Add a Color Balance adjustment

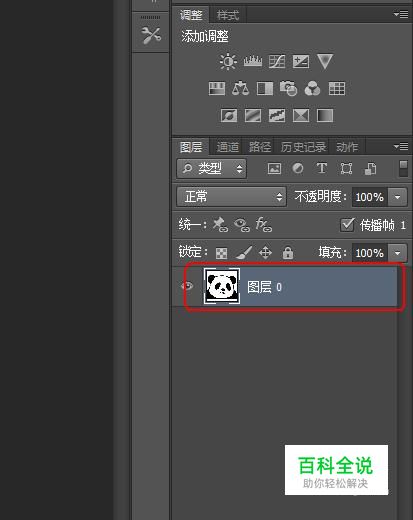(x=240, y=89)
